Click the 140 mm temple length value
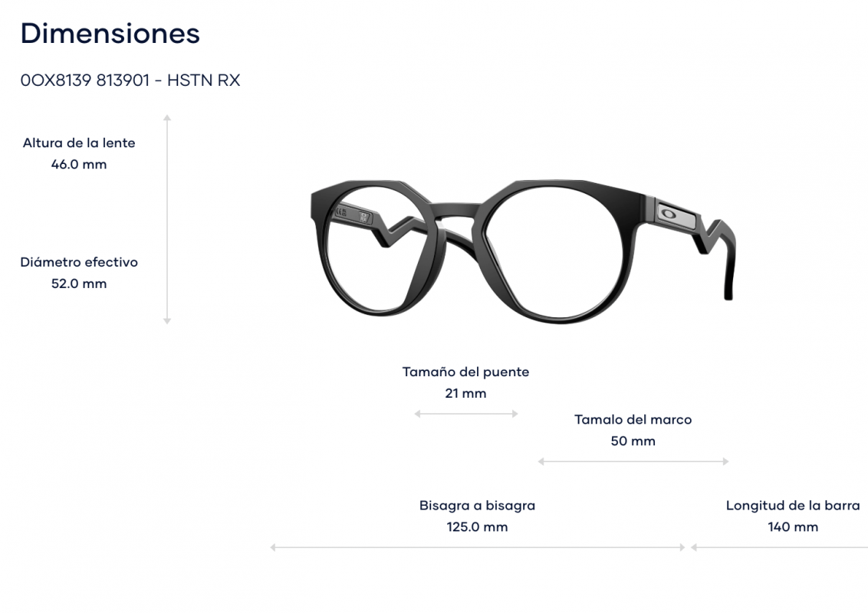This screenshot has height=613, width=868. point(793,526)
